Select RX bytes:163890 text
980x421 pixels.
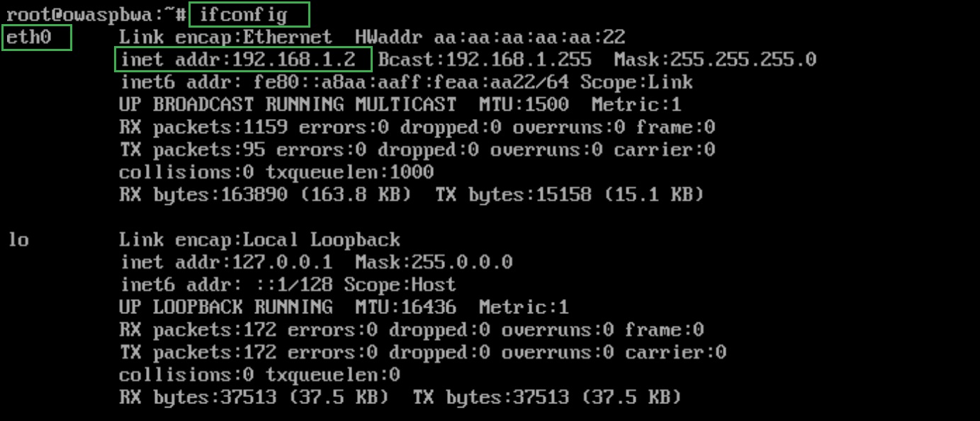203,195
